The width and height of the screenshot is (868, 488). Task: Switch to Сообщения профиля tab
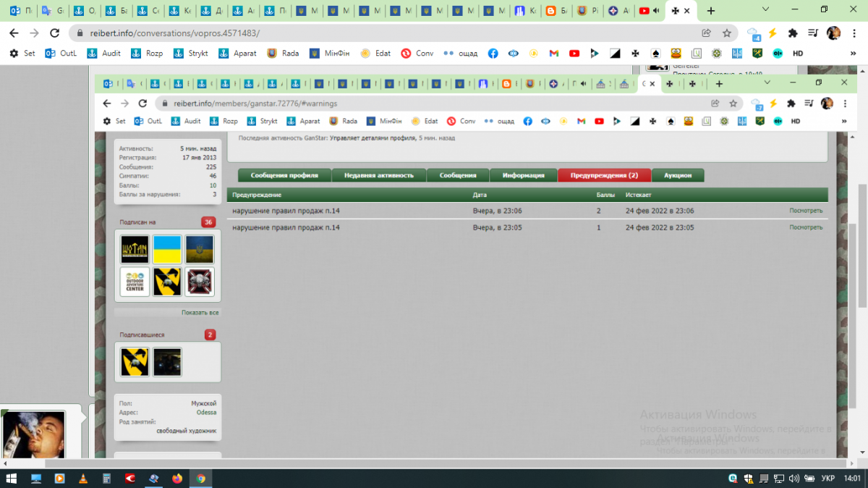tap(284, 175)
